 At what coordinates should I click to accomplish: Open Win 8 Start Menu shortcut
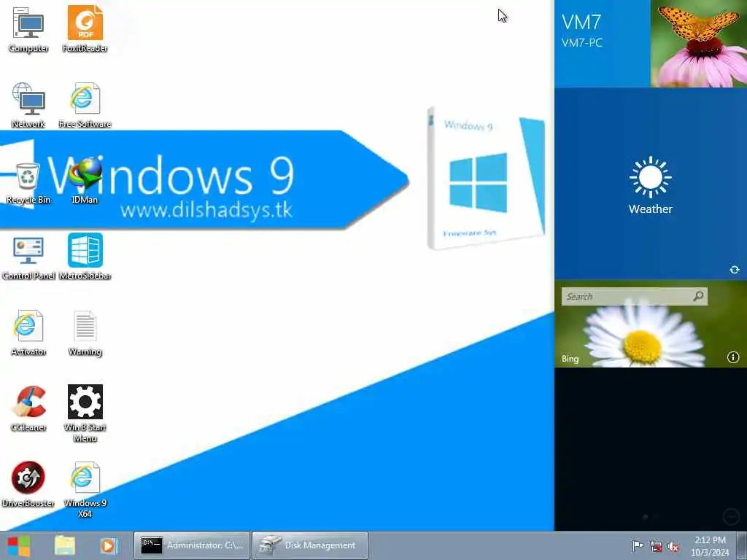point(85,413)
